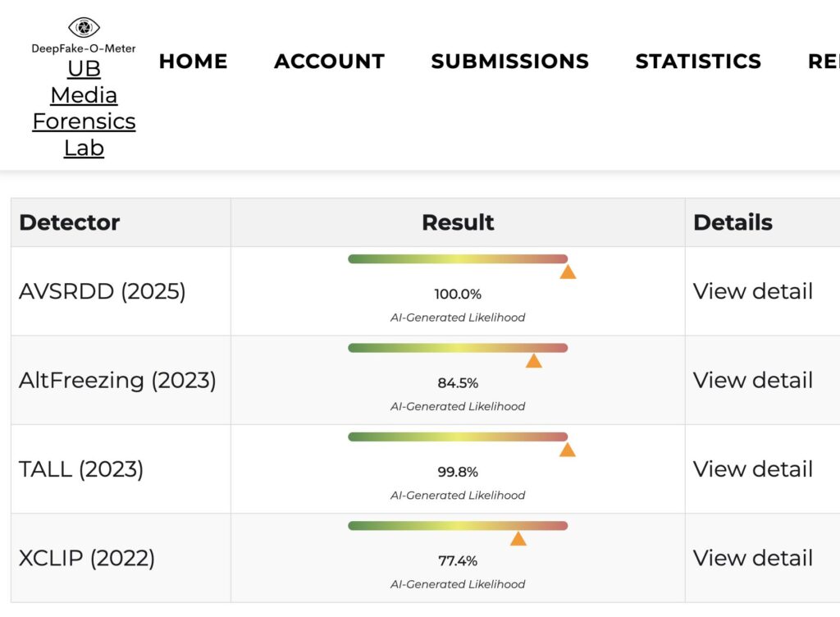Click the TALL orange triangle marker
Image resolution: width=840 pixels, height=617 pixels.
[567, 450]
